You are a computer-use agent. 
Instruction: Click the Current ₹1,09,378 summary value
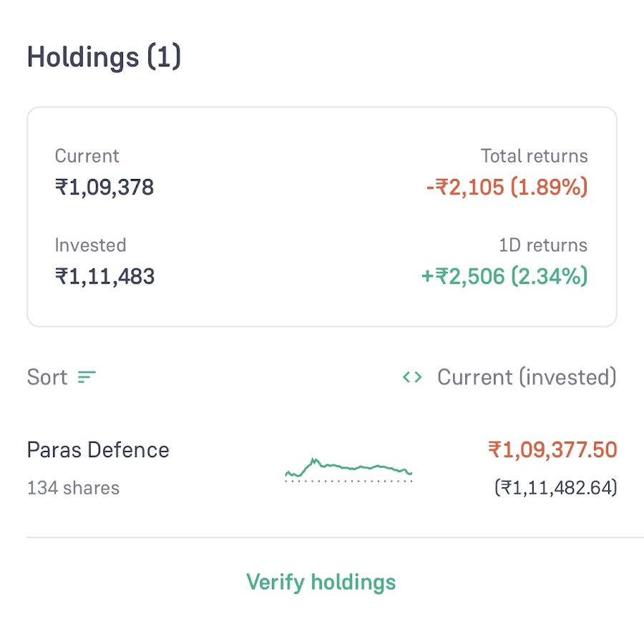coord(104,187)
